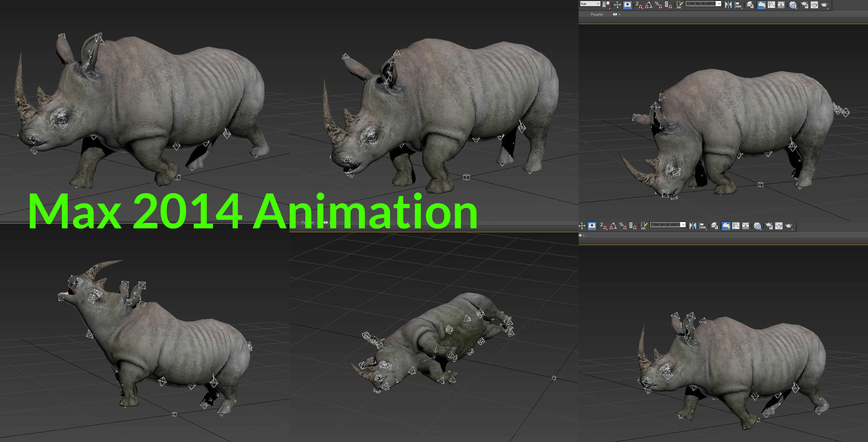This screenshot has width=868, height=442.
Task: Open Curve Editor in top toolbar
Action: coord(771,5)
